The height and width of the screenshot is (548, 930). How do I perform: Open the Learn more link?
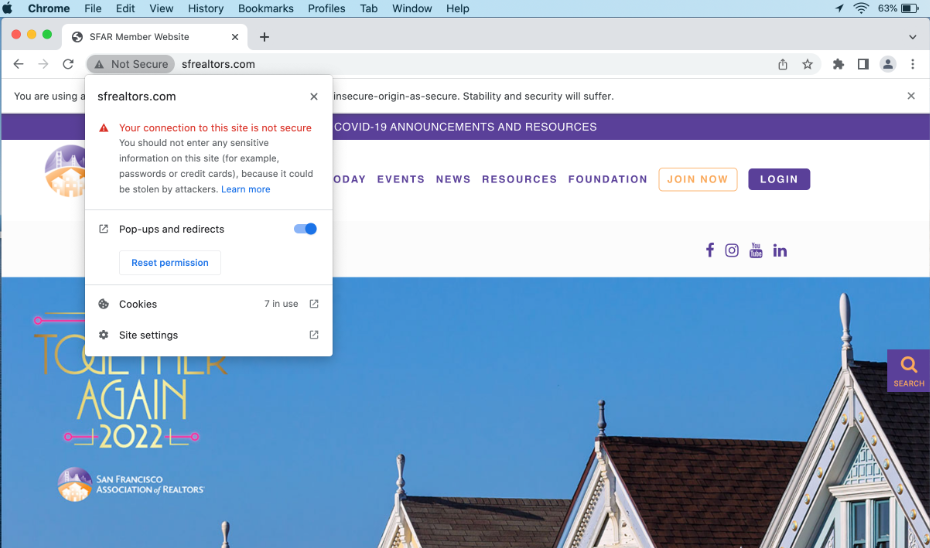(246, 189)
